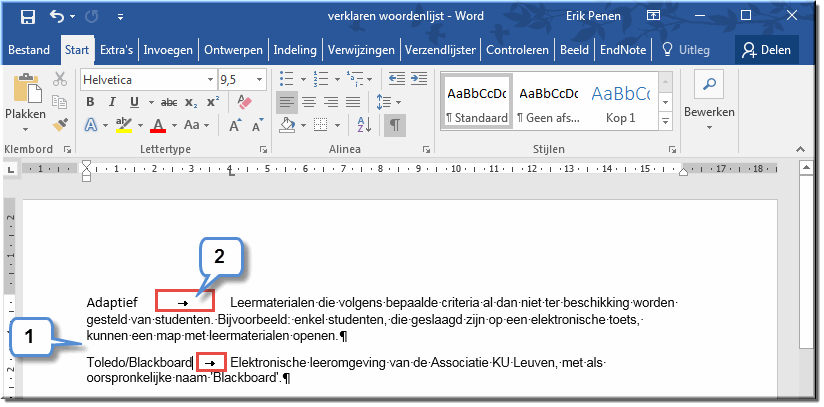Go to the Ontwerpen tab
824x407 pixels.
point(233,50)
